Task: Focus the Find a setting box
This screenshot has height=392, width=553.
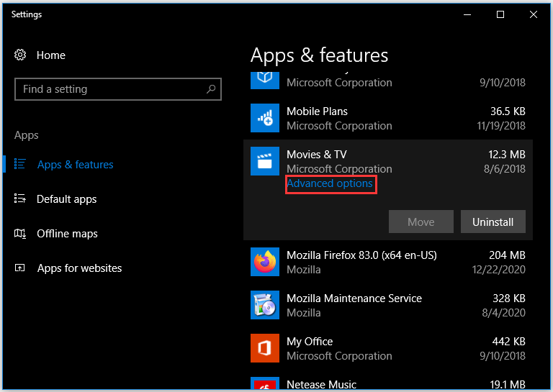Action: (118, 89)
